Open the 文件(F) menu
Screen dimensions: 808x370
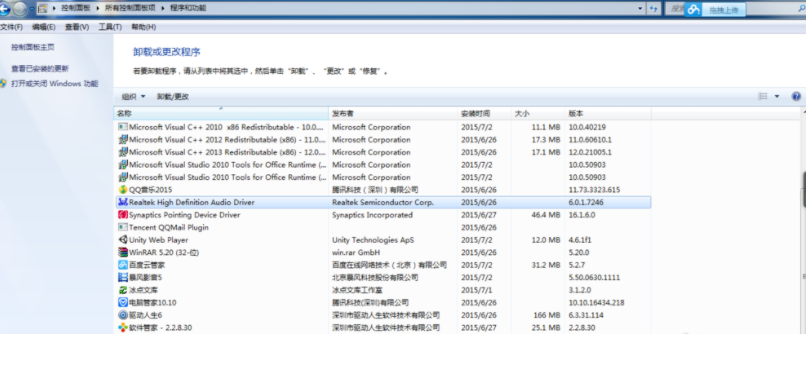(11, 27)
